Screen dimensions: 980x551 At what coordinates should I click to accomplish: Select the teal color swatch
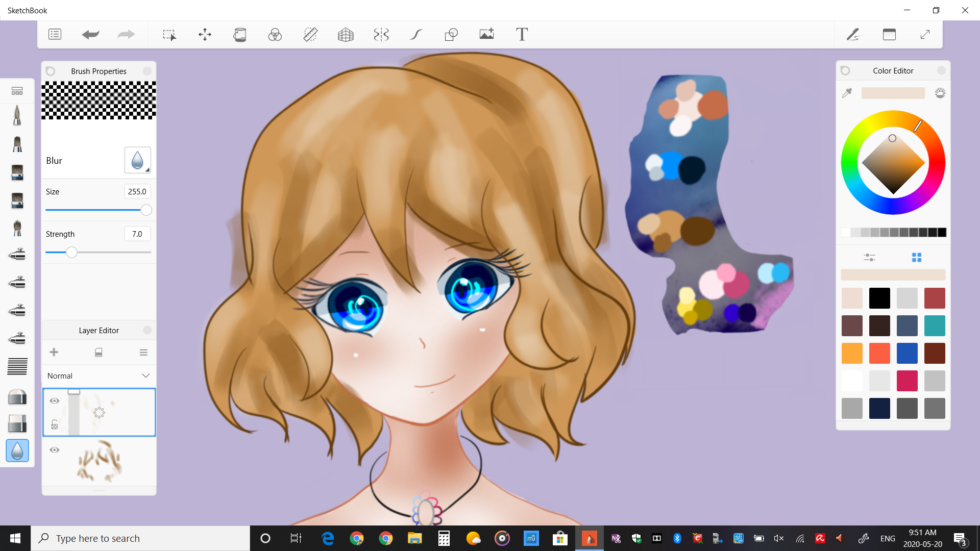935,325
